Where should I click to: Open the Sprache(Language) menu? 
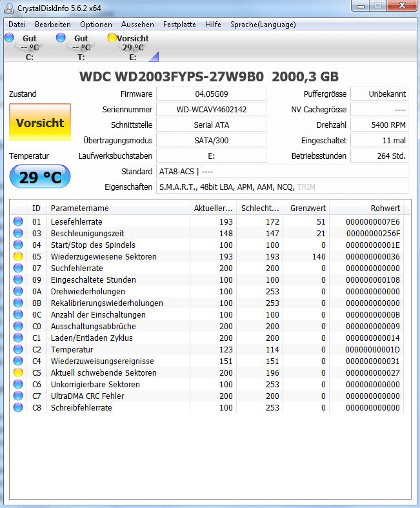[263, 25]
